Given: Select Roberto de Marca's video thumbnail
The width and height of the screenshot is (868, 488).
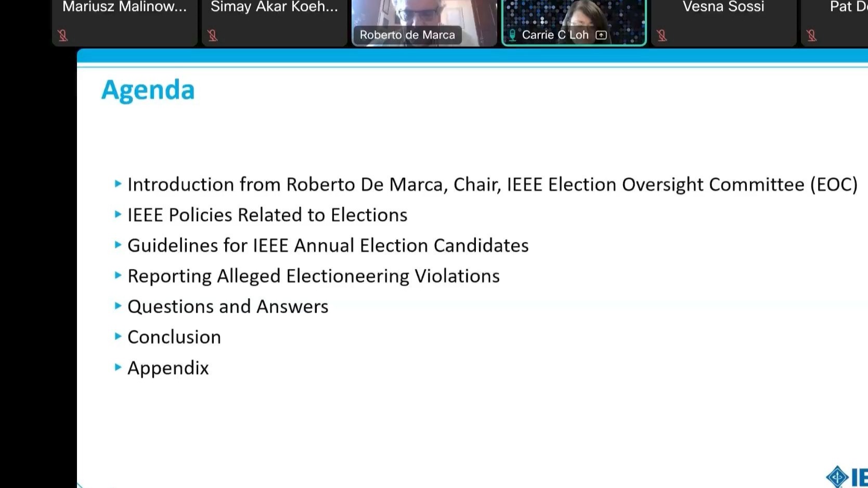Looking at the screenshot, I should (424, 23).
